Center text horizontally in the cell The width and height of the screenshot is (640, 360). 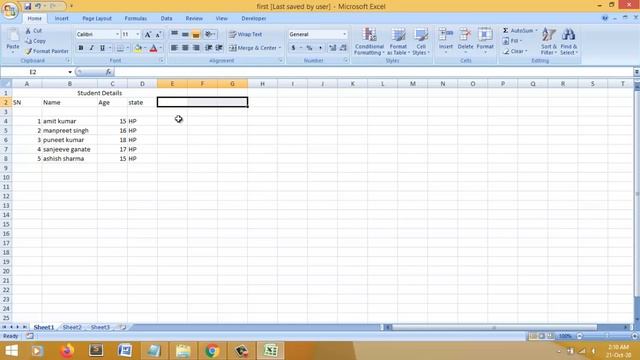pos(185,48)
